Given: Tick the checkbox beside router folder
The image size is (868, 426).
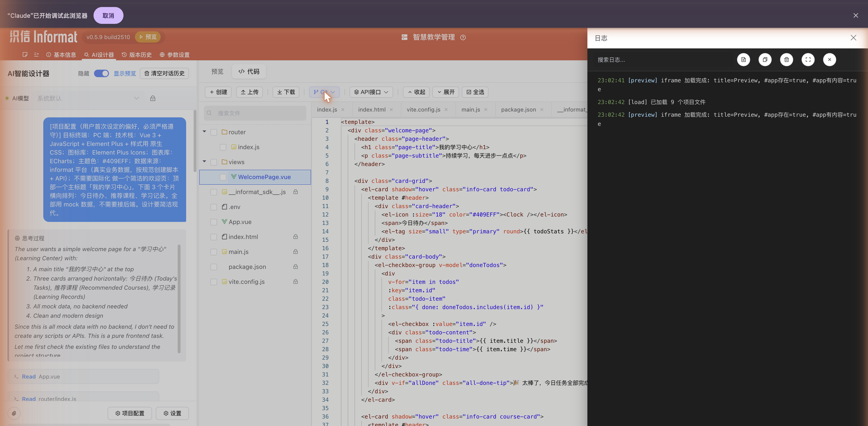Looking at the screenshot, I should [x=214, y=132].
